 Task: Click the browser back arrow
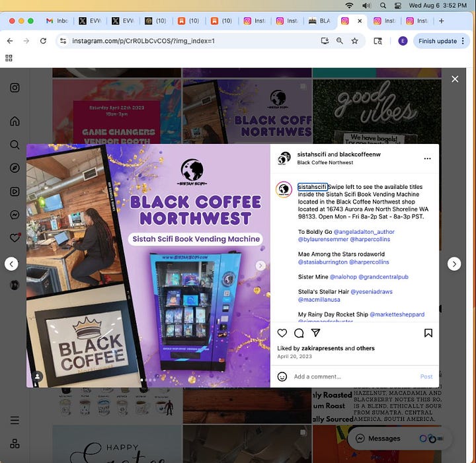(x=10, y=41)
